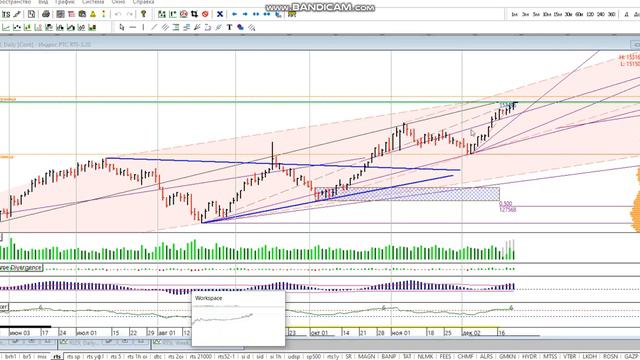Image resolution: width=640 pixels, height=360 pixels.
Task: Select the parallel channel lines tool
Action: (x=165, y=27)
